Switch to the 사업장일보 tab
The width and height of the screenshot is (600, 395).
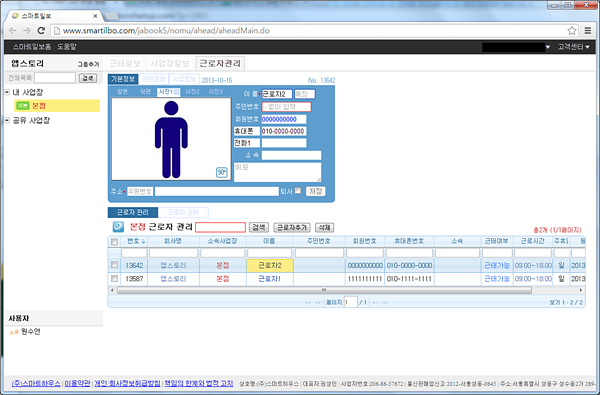tap(170, 64)
